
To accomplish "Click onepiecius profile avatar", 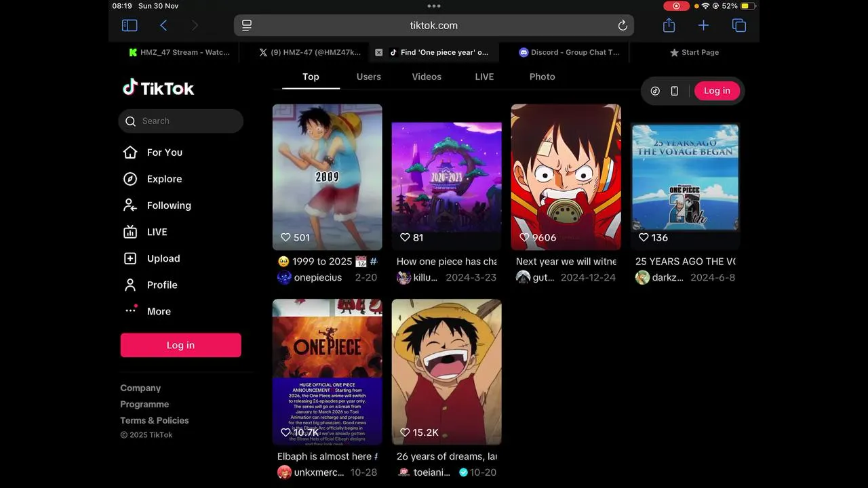I will click(x=284, y=277).
